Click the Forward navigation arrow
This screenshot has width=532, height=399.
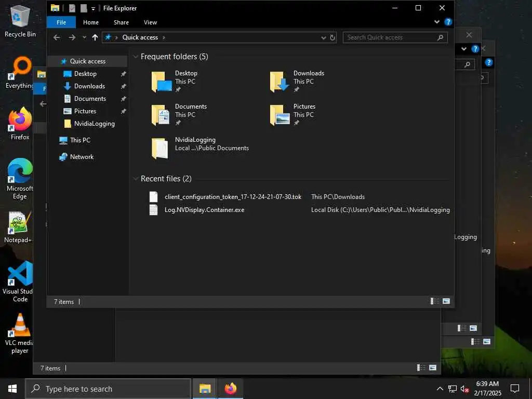[x=72, y=37]
